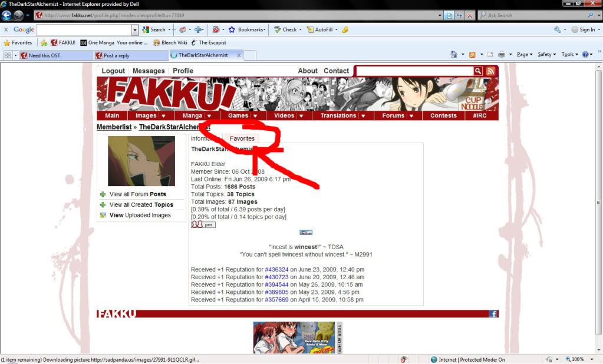The image size is (603, 364).
Task: Click the Refresh icon next to address bar
Action: point(459,15)
